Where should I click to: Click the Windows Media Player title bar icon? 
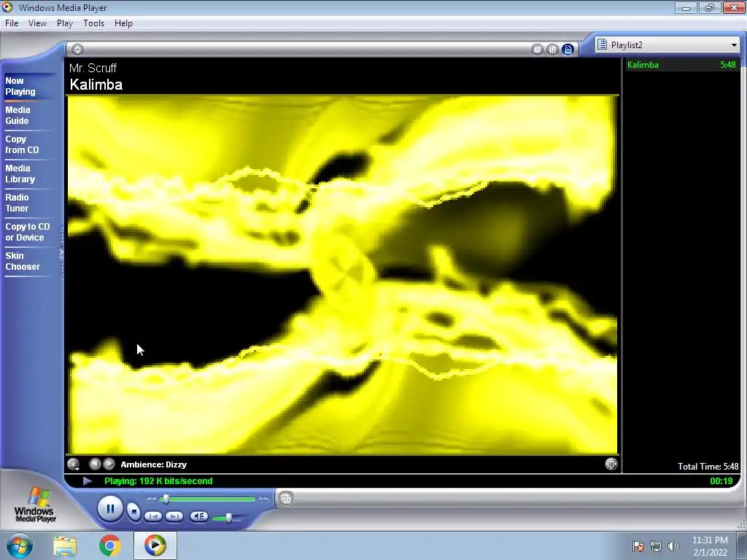click(x=7, y=7)
